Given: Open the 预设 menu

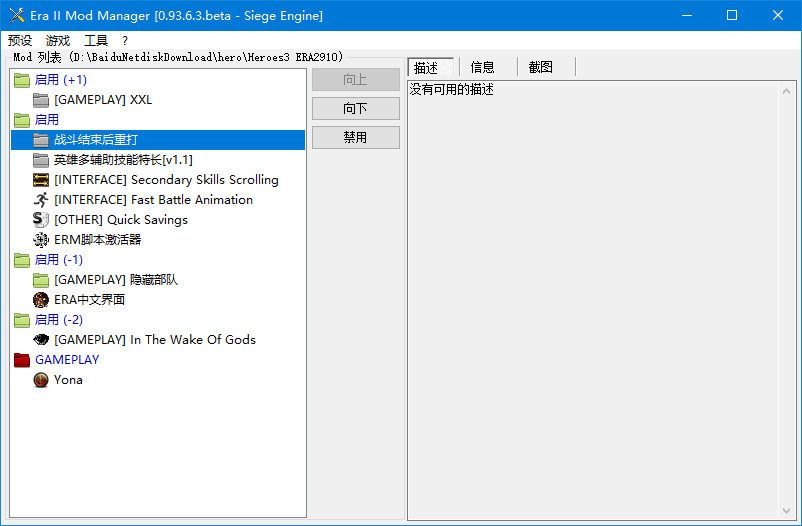Looking at the screenshot, I should pyautogui.click(x=20, y=40).
